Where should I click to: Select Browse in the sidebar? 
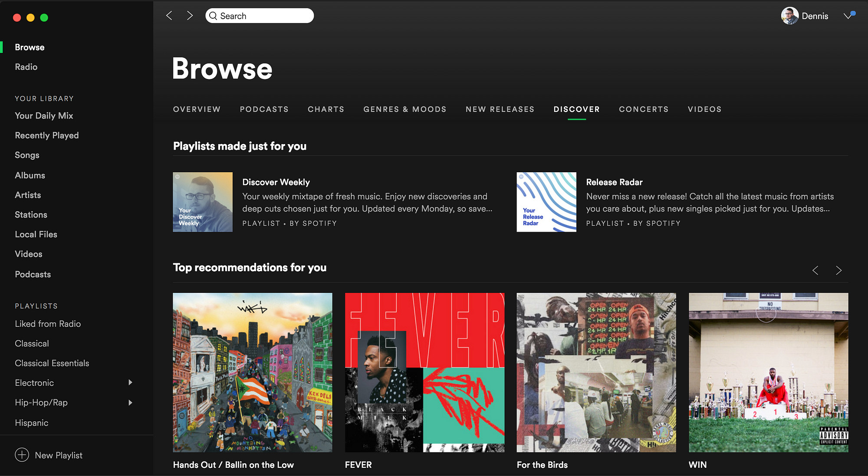[x=30, y=47]
